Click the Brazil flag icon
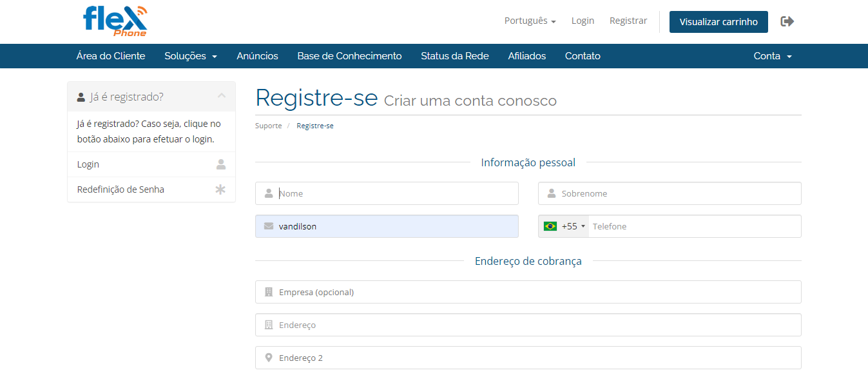 (x=550, y=226)
